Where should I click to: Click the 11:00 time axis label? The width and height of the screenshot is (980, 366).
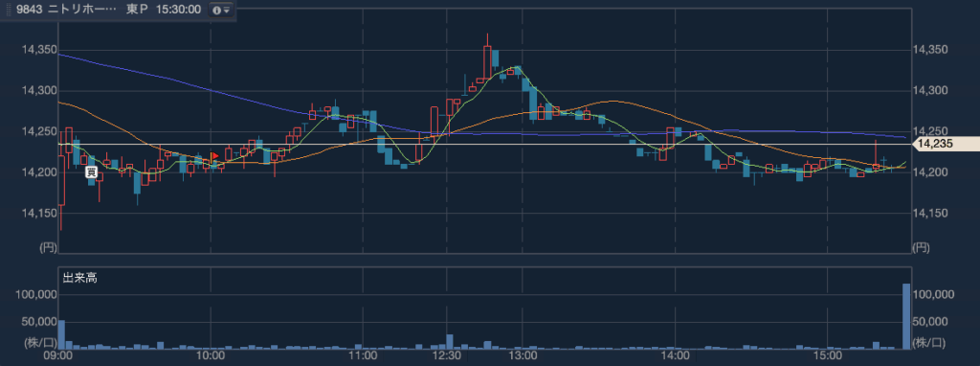[363, 356]
